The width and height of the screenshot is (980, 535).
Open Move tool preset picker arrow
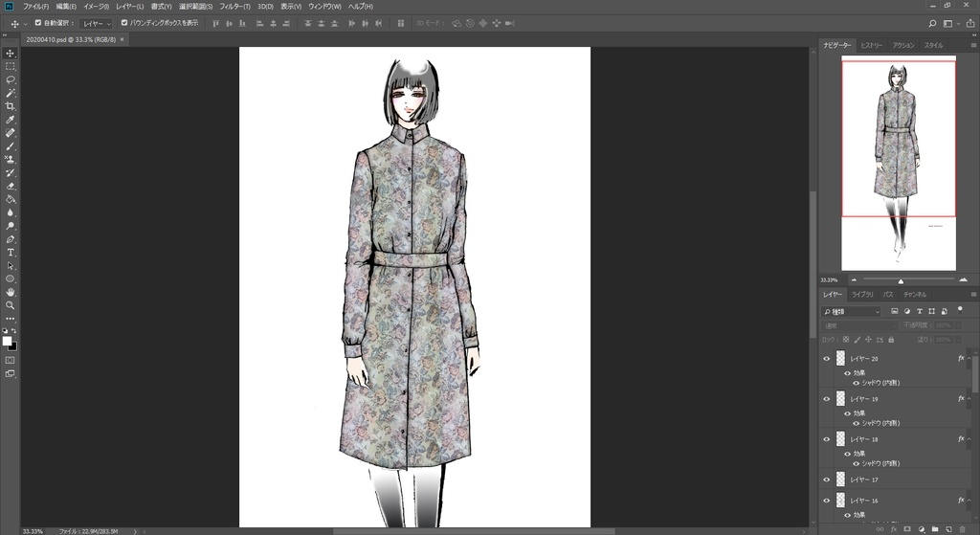pos(26,24)
